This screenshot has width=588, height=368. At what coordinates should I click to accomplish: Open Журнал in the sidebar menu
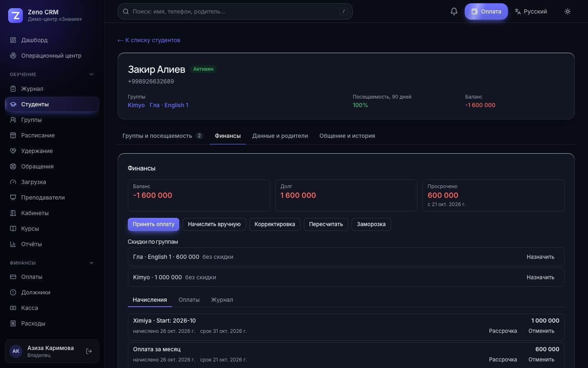pos(52,89)
